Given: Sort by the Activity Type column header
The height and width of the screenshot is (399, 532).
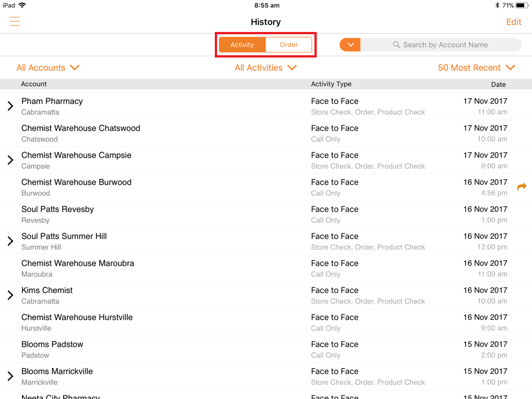Looking at the screenshot, I should 331,84.
